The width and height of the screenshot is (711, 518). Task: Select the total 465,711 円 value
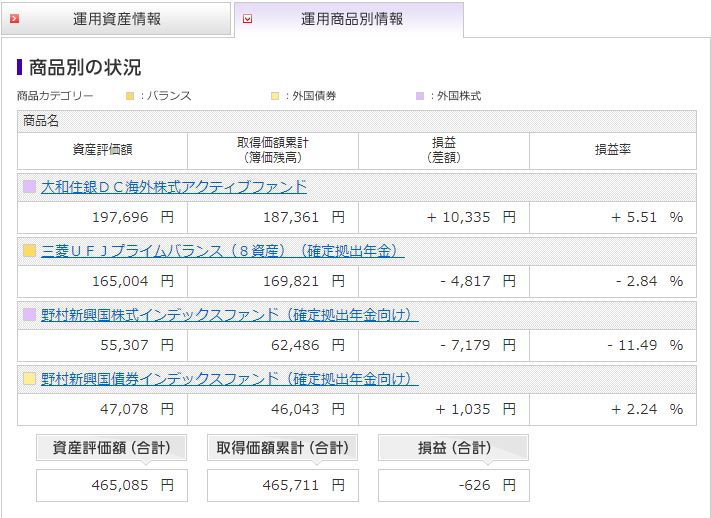(304, 485)
